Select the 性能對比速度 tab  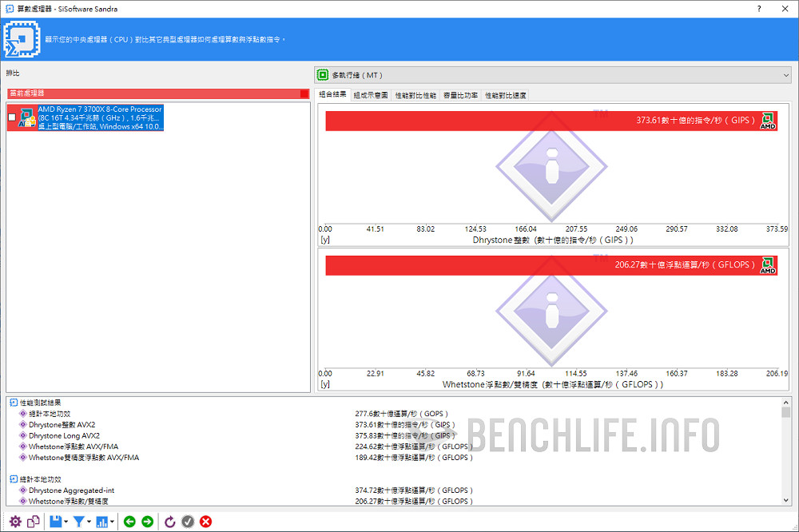[506, 95]
